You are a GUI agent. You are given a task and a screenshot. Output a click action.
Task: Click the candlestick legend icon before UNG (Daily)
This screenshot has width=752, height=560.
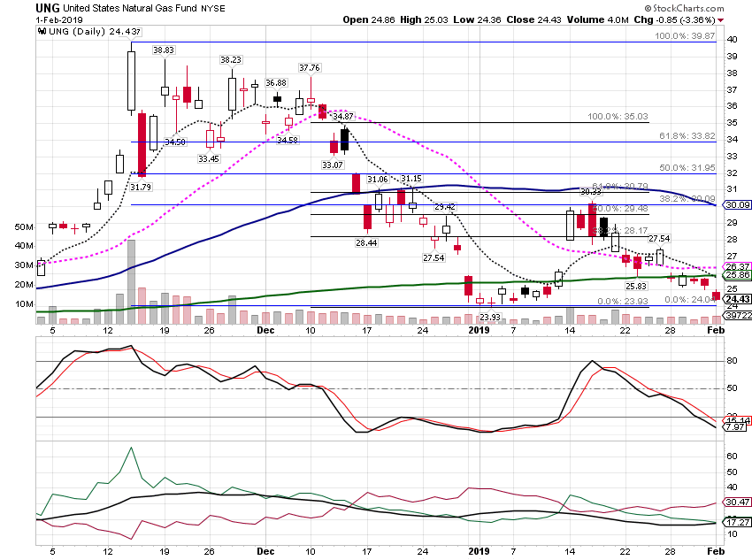[x=42, y=31]
